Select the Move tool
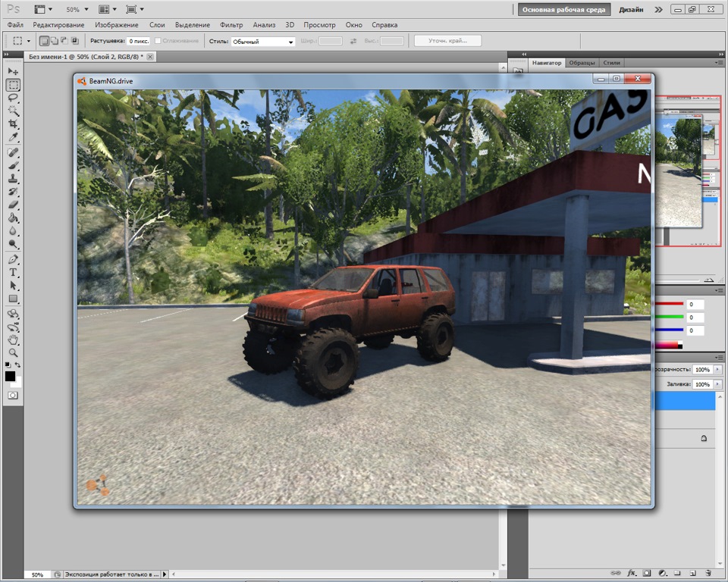728x582 pixels. [13, 71]
